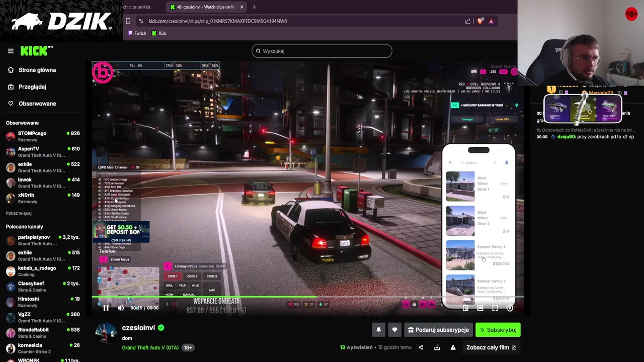Screen dimensions: 644x362
Task: Open recommended channel korneelcia
Action: pyautogui.click(x=43, y=348)
